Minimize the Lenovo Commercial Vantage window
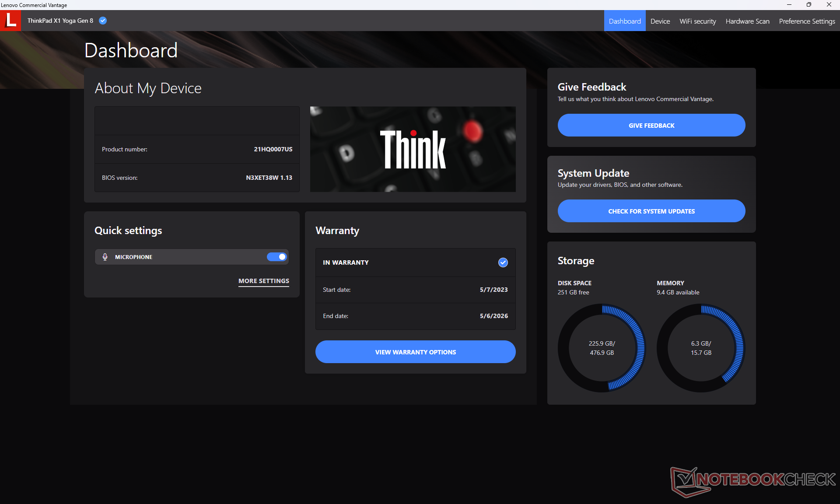This screenshot has width=840, height=504. [789, 5]
